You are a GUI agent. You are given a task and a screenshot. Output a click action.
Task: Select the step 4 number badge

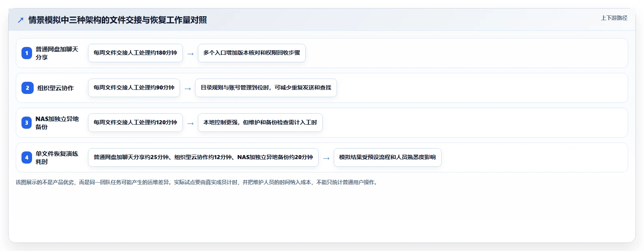[x=27, y=157]
